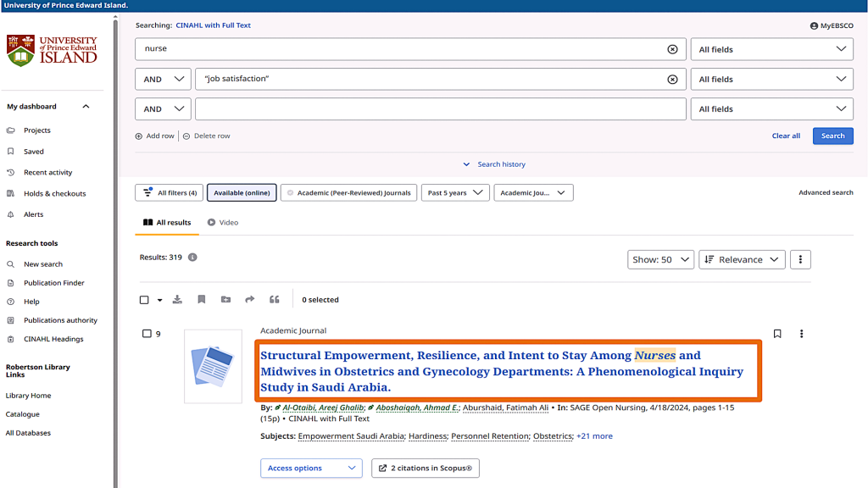Switch to the Video results tab
This screenshot has width=868, height=488.
tap(223, 223)
